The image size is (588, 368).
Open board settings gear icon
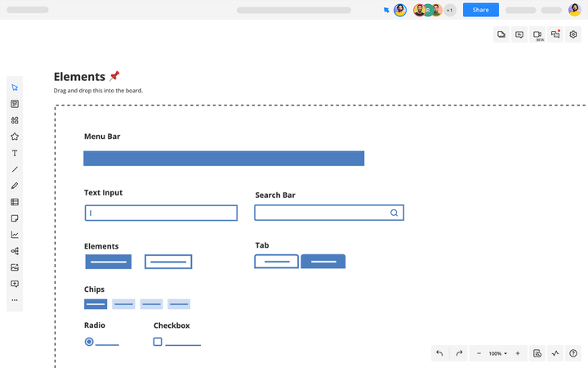[573, 34]
